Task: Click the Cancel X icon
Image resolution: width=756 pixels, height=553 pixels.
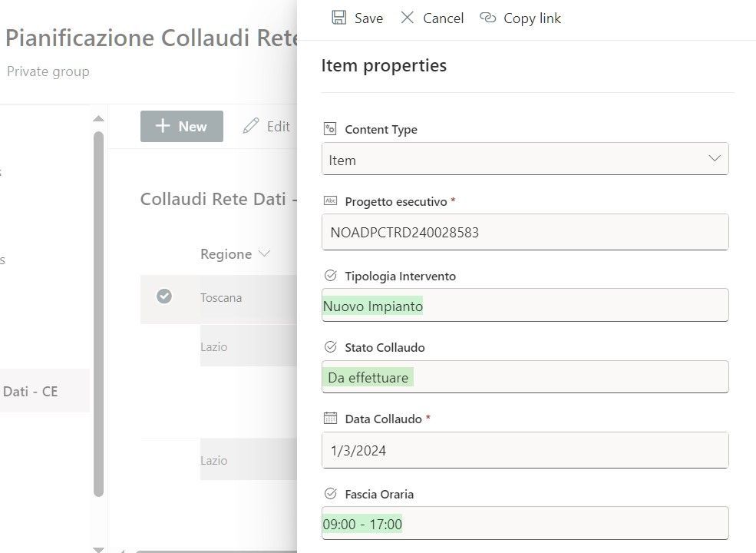Action: click(x=408, y=18)
